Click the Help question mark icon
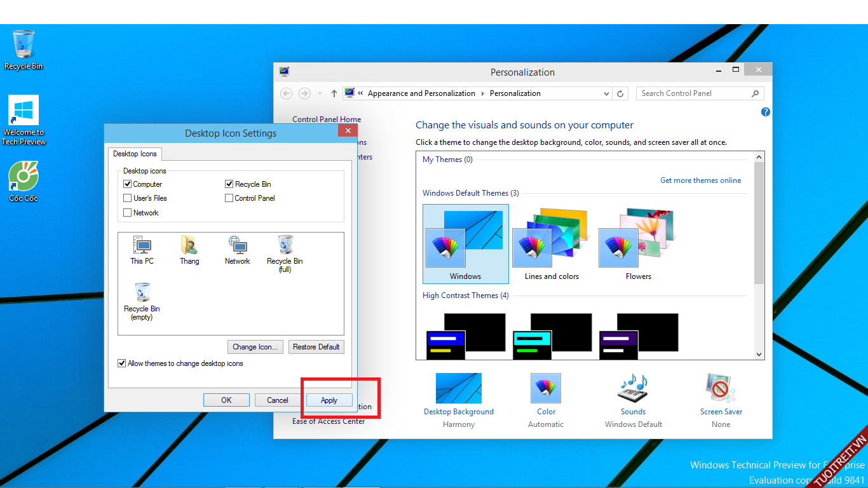The height and width of the screenshot is (488, 868). [x=766, y=112]
